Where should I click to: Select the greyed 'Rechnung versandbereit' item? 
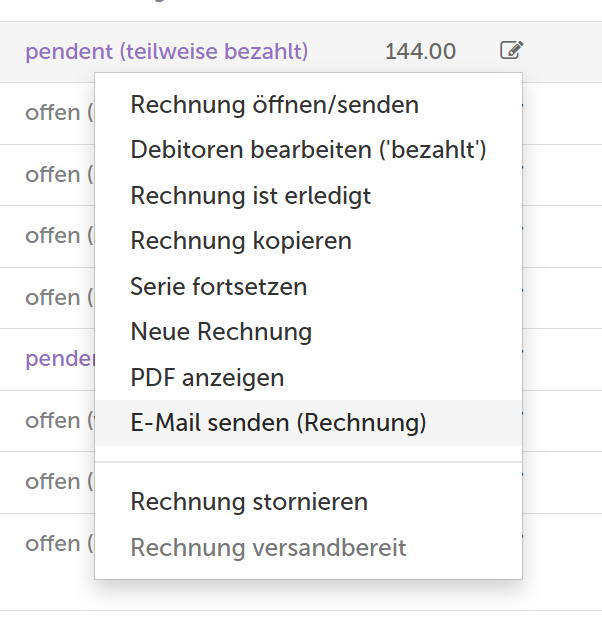pyautogui.click(x=268, y=547)
